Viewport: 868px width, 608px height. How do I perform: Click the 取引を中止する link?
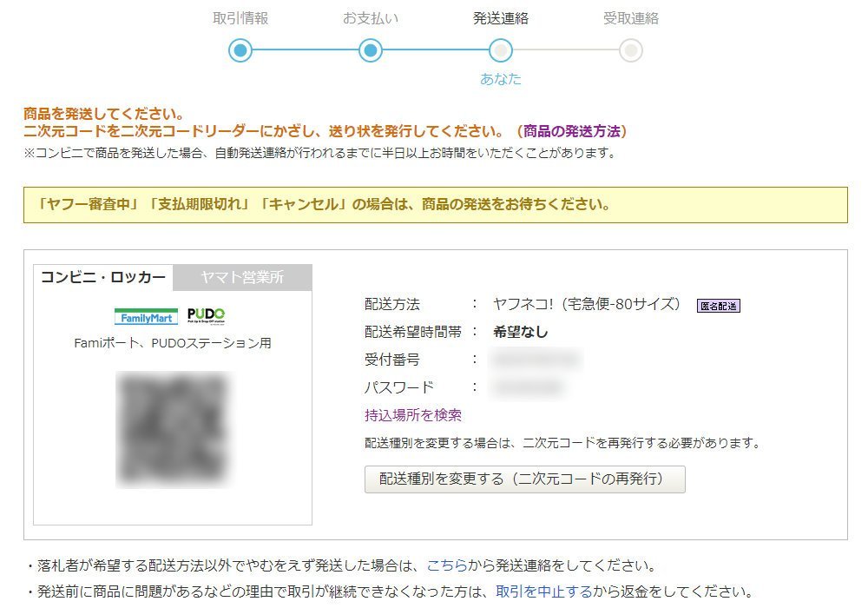tap(543, 591)
